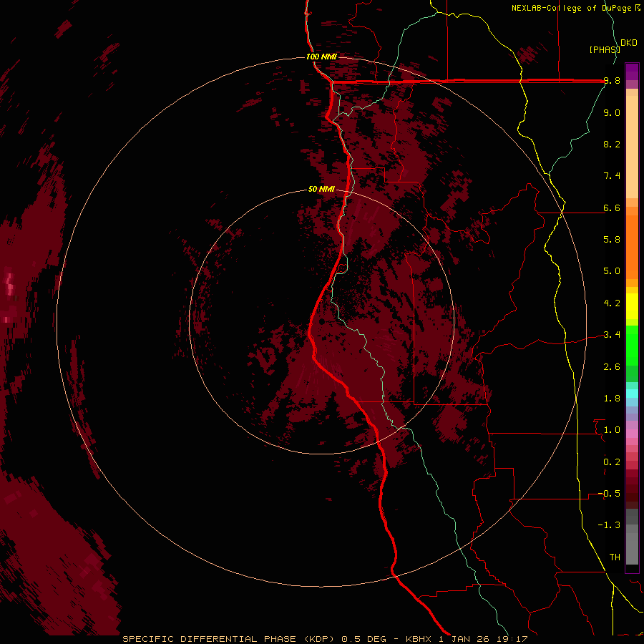Select the 1.0 legend value
The image size is (644, 644).
(x=612, y=430)
